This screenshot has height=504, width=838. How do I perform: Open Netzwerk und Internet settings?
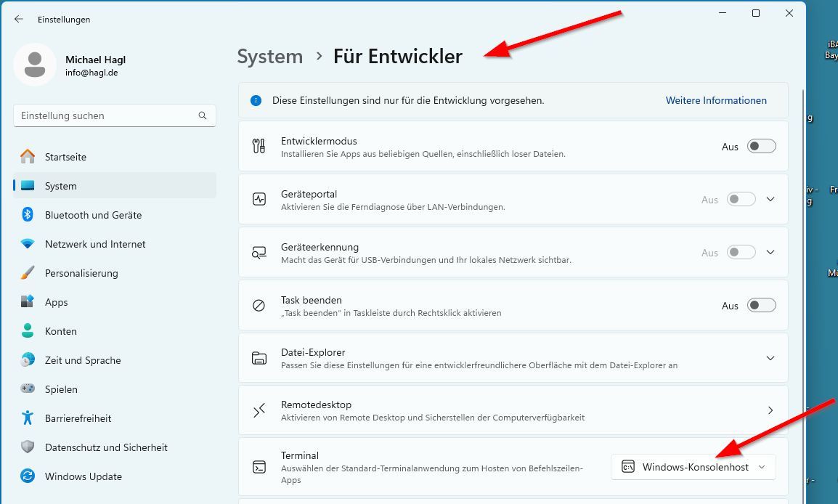pyautogui.click(x=95, y=244)
